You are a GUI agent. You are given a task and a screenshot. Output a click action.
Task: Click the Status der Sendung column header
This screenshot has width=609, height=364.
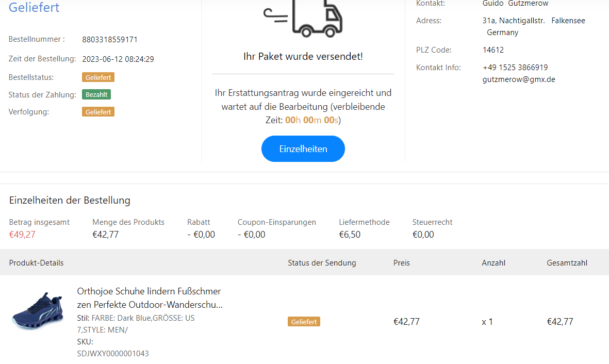[322, 263]
